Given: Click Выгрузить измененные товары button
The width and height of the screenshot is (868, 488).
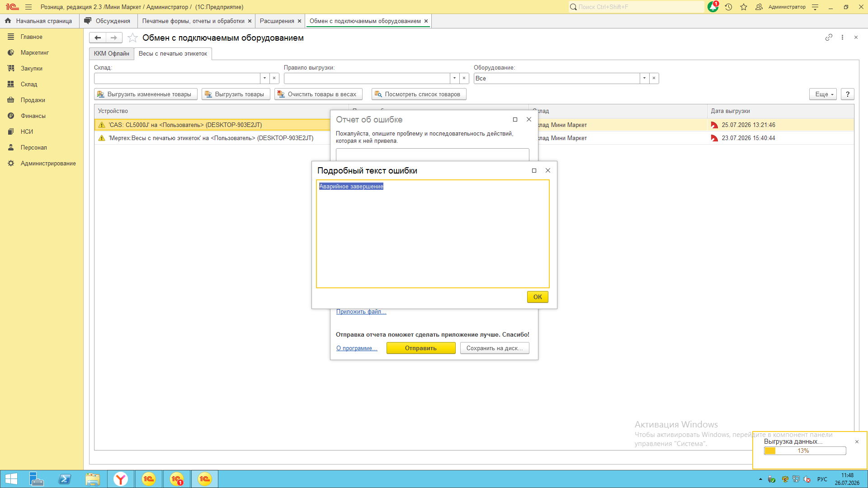Looking at the screenshot, I should (x=146, y=94).
